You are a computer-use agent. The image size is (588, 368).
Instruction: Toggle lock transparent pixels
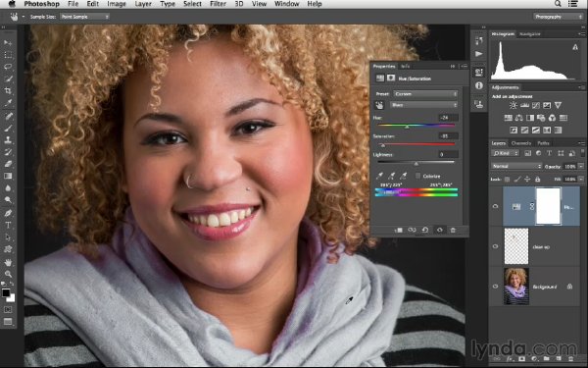tap(508, 180)
